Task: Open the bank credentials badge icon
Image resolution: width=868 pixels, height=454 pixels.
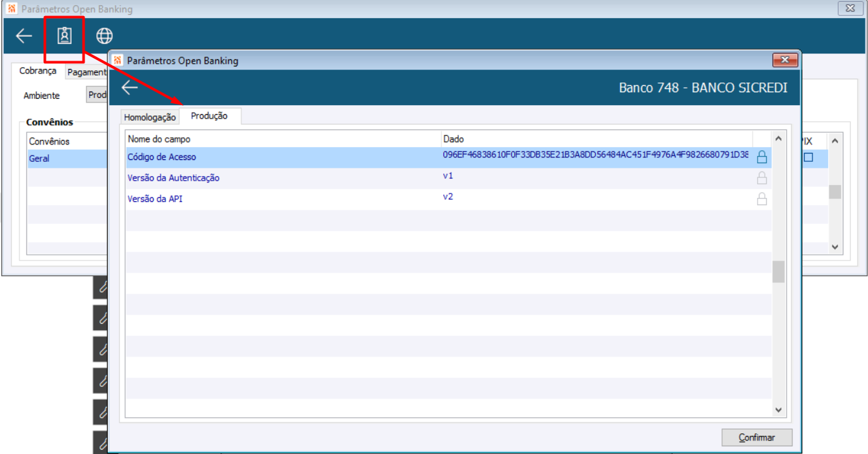Action: (64, 35)
